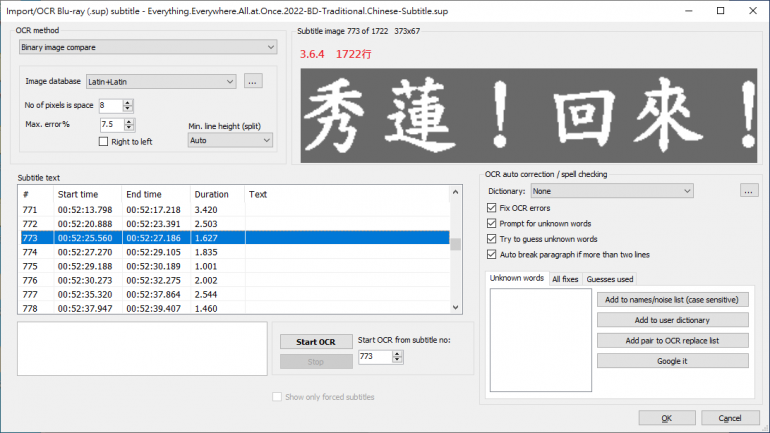Select subtitle row 777
Viewport: 770px width, 433px height.
coord(235,295)
